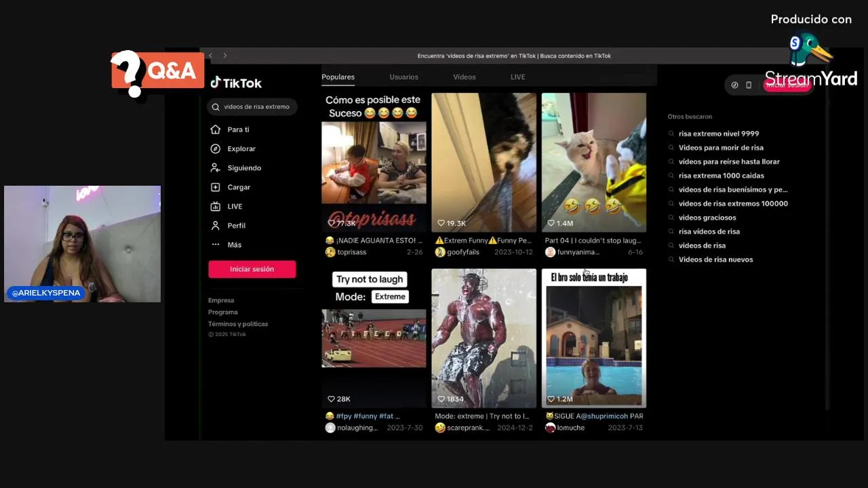The width and height of the screenshot is (868, 488).
Task: Open Cargar upload icon
Action: (x=216, y=187)
